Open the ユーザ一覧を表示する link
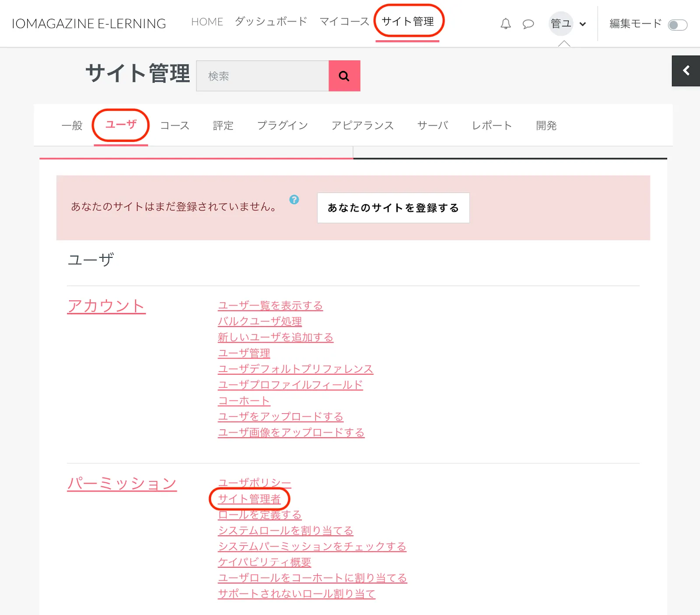Viewport: 700px width, 615px height. pos(270,306)
